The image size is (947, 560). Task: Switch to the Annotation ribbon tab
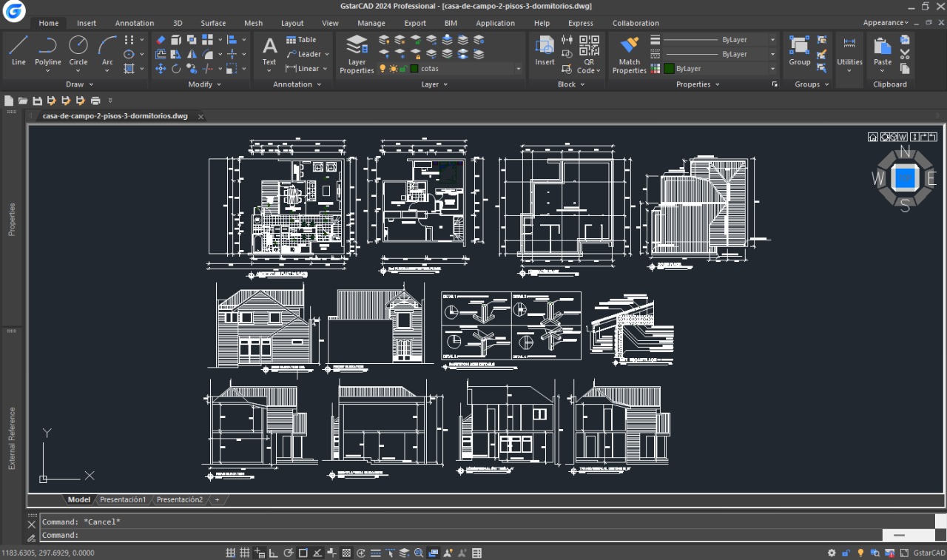135,23
